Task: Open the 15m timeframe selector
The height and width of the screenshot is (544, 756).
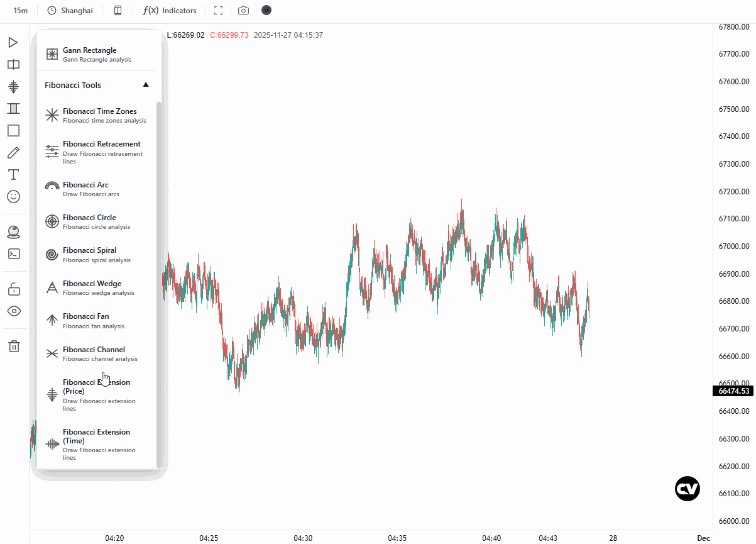Action: coord(21,11)
